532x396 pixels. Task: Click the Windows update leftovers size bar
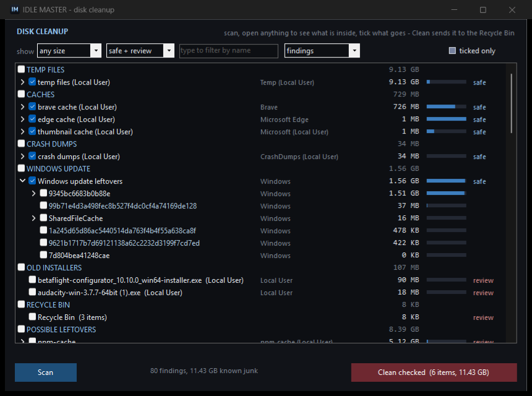pos(446,181)
